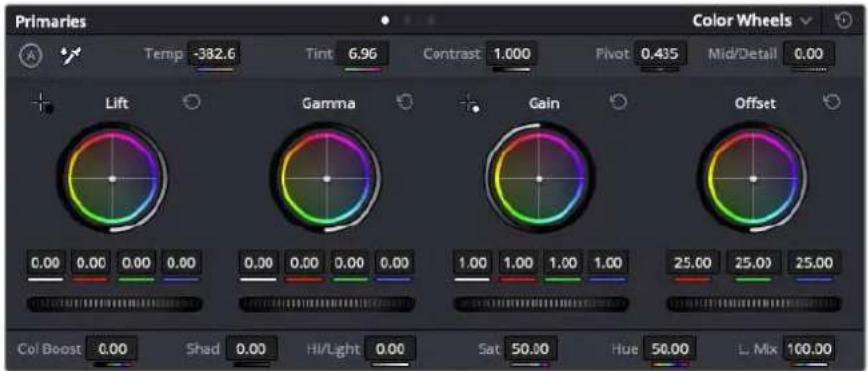The width and height of the screenshot is (868, 371).
Task: Click the Hue value field 50.00
Action: pos(669,349)
